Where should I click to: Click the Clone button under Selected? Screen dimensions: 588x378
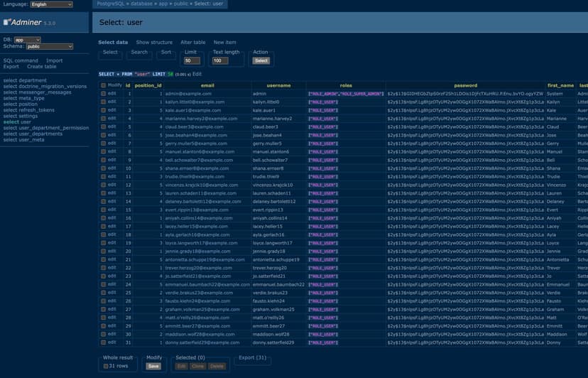[x=197, y=367]
